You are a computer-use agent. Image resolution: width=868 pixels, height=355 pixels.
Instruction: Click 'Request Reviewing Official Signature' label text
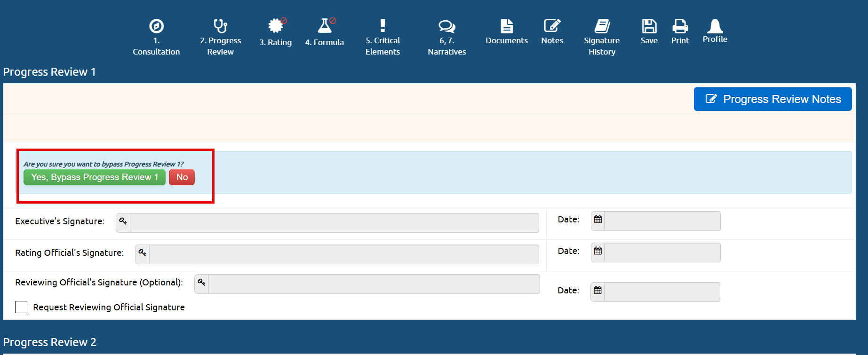pos(109,307)
